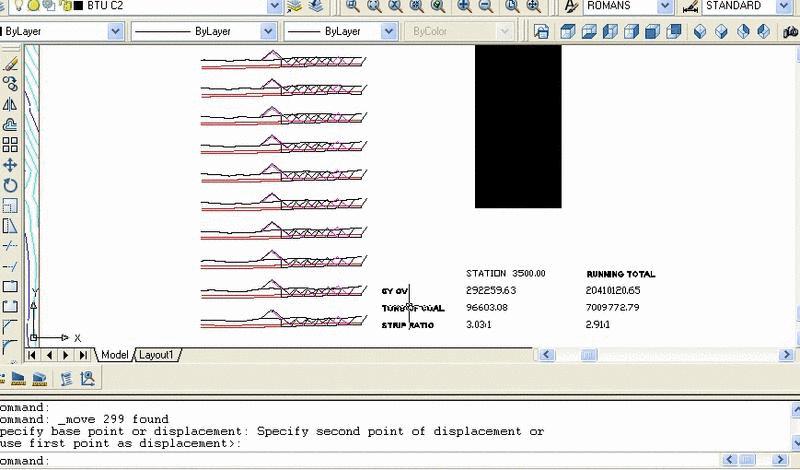
Task: Click the value 292259.63 in drawing
Action: (491, 290)
